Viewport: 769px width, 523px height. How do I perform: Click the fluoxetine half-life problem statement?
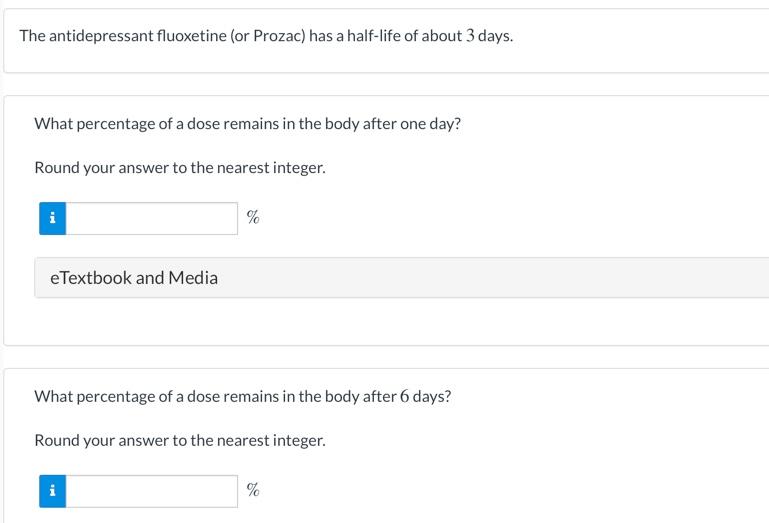point(266,36)
